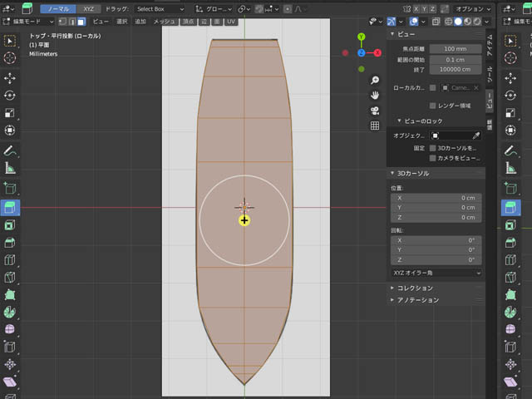Enable the レンダー領域 checkbox
The height and width of the screenshot is (399, 532).
432,106
